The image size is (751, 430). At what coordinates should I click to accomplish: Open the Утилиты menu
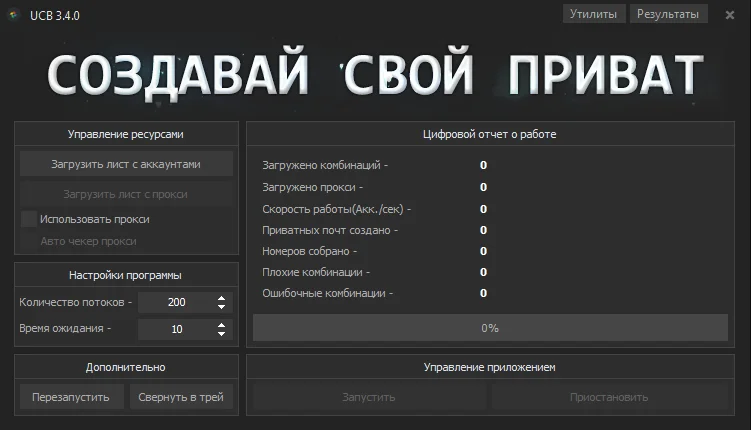(x=594, y=14)
